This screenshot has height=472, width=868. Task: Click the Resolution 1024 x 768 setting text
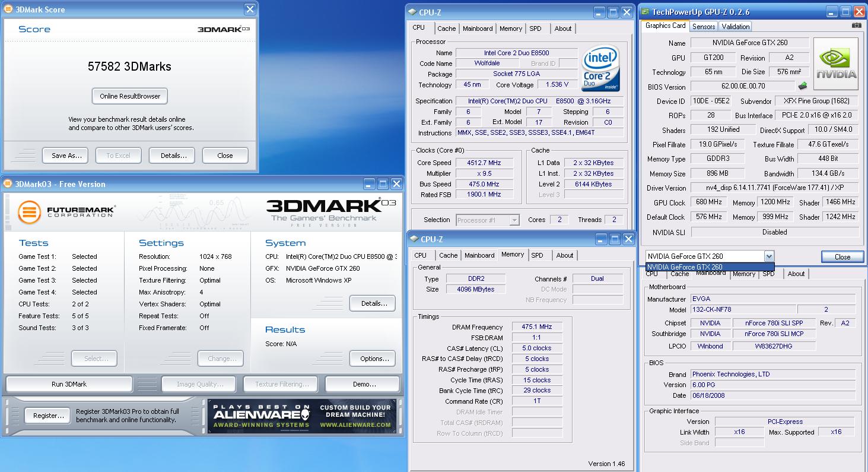pos(215,256)
